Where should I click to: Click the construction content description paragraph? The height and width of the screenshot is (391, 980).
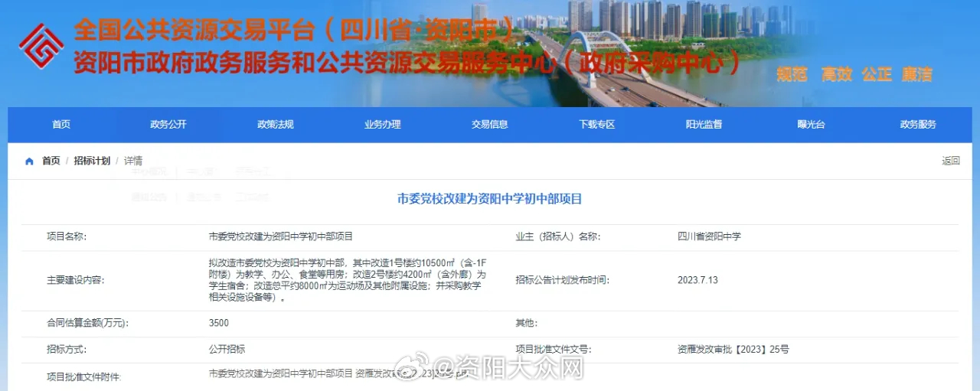tap(348, 280)
